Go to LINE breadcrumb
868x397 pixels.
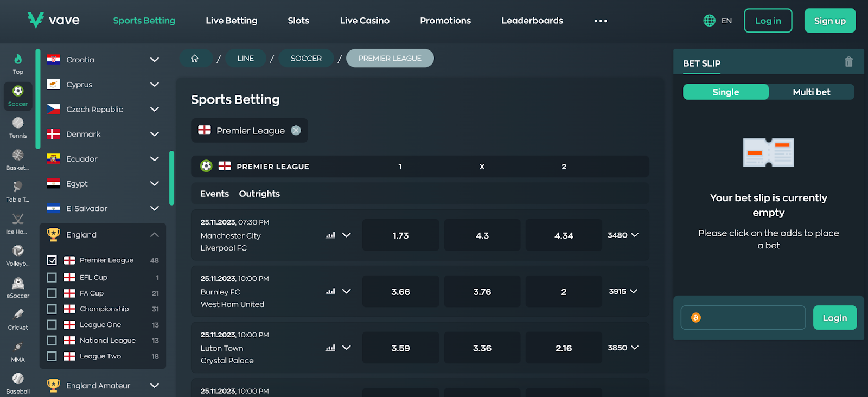point(246,58)
